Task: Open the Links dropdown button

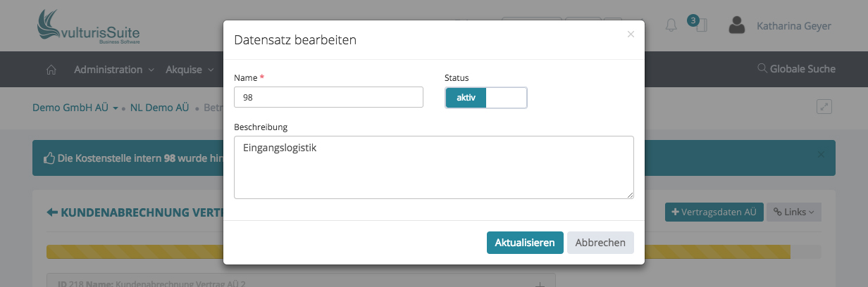Action: click(793, 212)
